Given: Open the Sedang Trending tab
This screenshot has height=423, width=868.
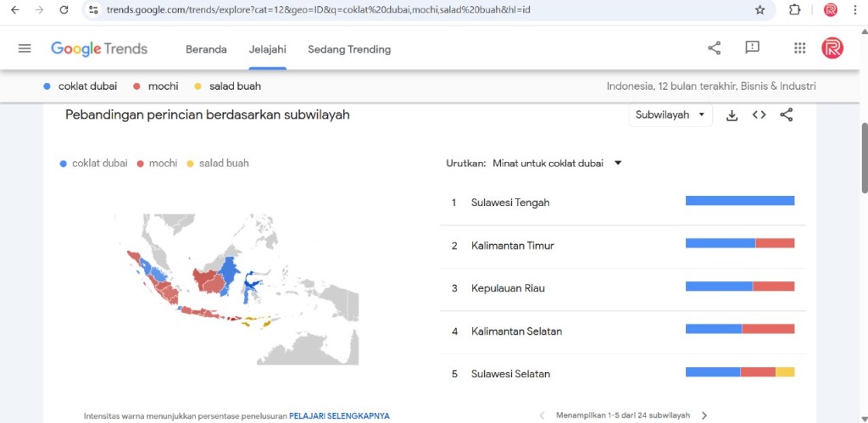Looking at the screenshot, I should (349, 49).
